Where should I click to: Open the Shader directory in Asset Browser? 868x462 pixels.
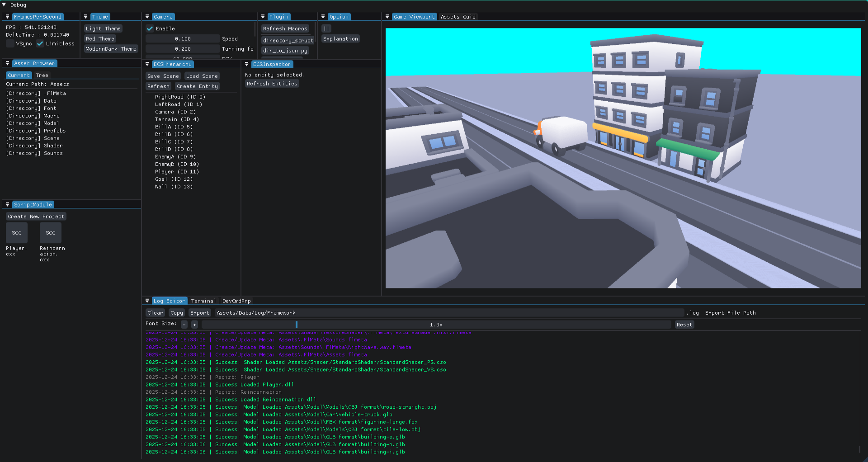pyautogui.click(x=34, y=146)
